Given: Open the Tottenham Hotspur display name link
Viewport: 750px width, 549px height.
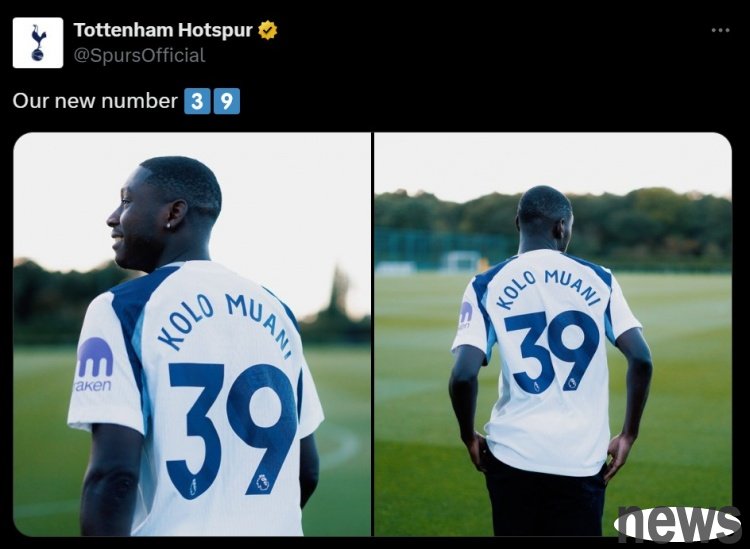Looking at the screenshot, I should (163, 30).
